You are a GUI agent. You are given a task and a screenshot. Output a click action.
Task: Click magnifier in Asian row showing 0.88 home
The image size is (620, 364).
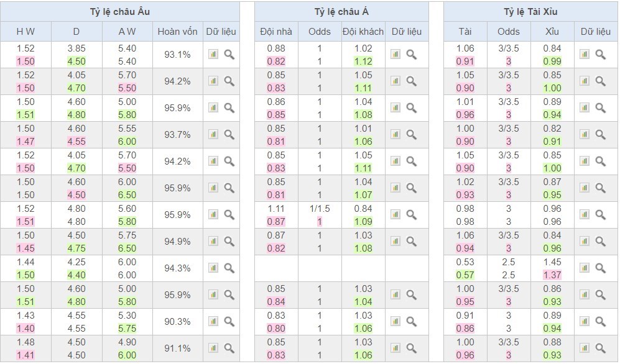412,54
